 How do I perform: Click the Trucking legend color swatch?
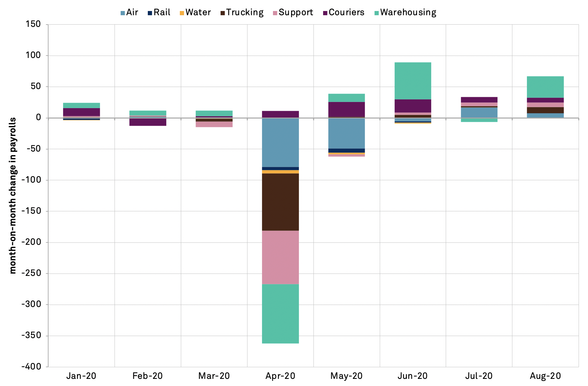point(223,13)
